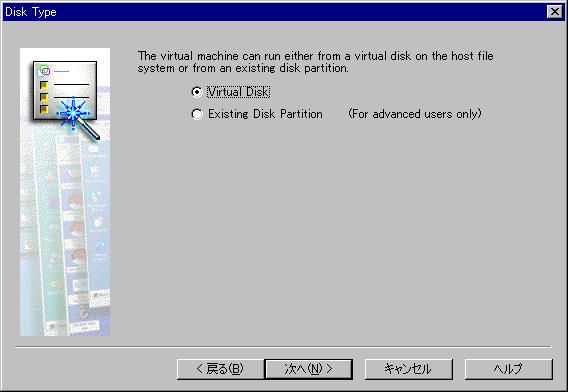
Task: Click the Virtual Disk label text
Action: pos(238,92)
